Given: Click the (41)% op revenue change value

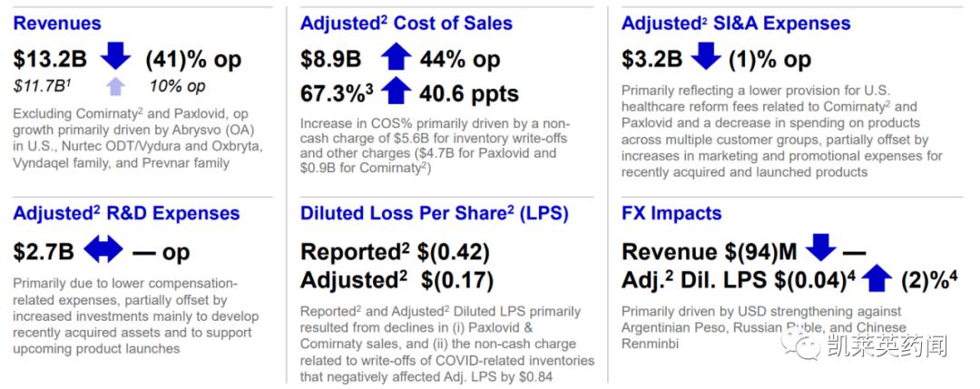Looking at the screenshot, I should pyautogui.click(x=193, y=59).
